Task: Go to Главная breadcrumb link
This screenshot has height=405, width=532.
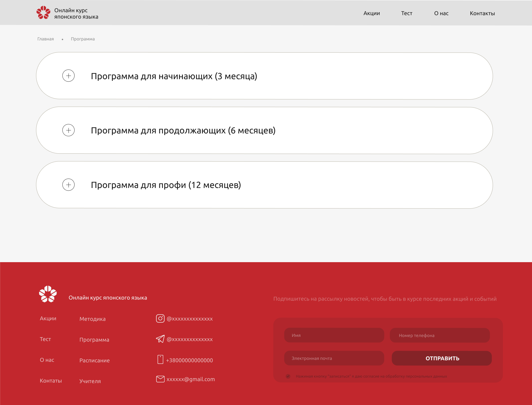Action: pyautogui.click(x=45, y=39)
